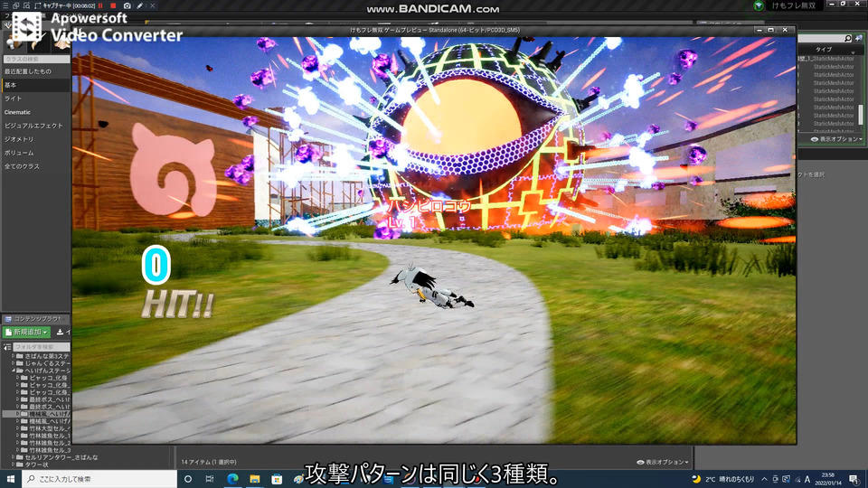Select the ライト category
The width and height of the screenshot is (868, 488).
[14, 99]
